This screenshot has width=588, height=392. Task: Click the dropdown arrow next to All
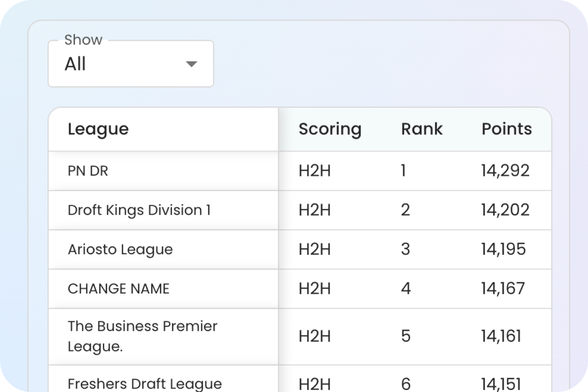(191, 64)
